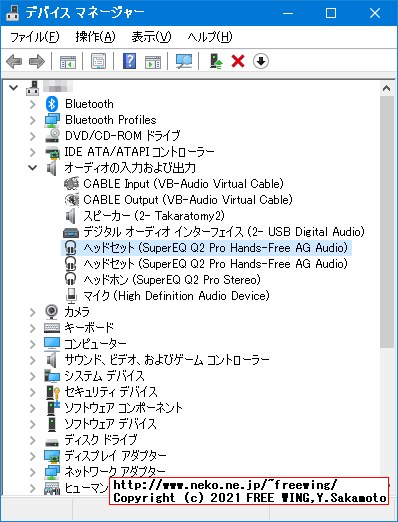Click the カメラ webcam icon

click(52, 312)
